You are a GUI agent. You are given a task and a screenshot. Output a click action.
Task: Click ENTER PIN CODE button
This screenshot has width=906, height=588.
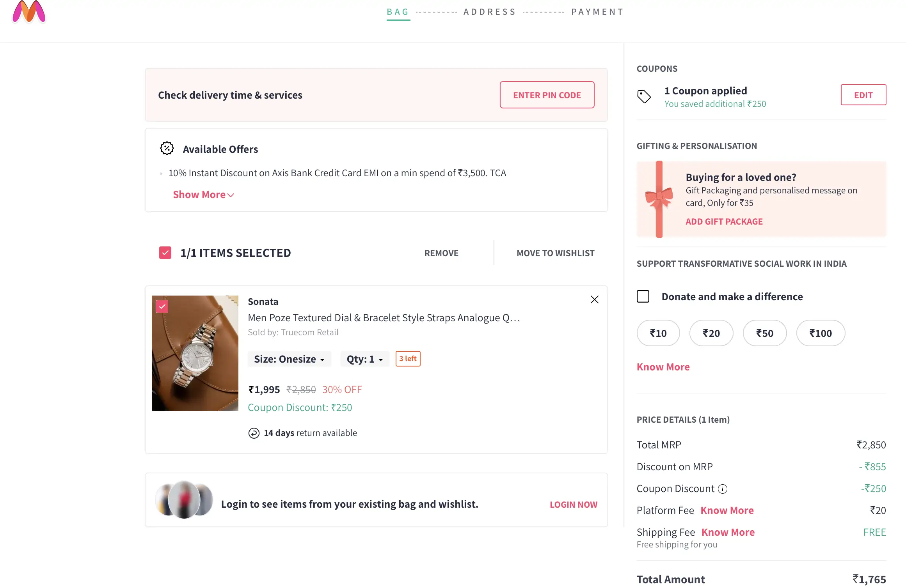point(547,95)
